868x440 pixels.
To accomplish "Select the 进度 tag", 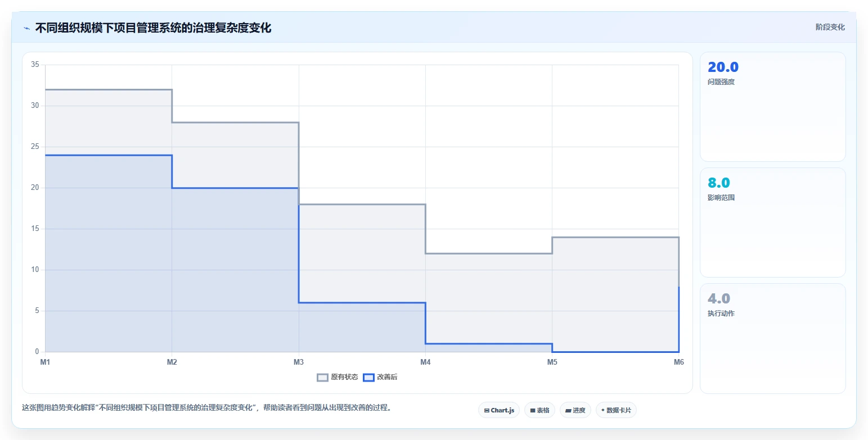I will pyautogui.click(x=575, y=410).
